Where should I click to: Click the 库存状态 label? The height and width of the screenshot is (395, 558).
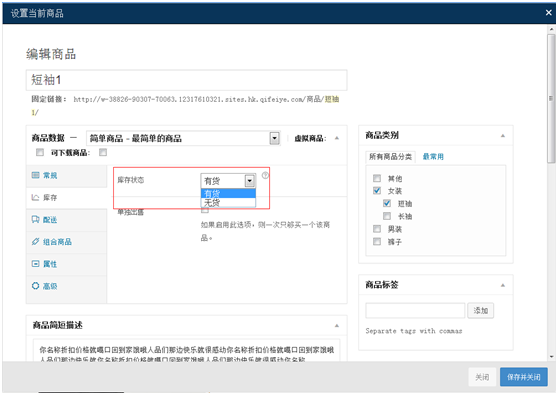(131, 180)
